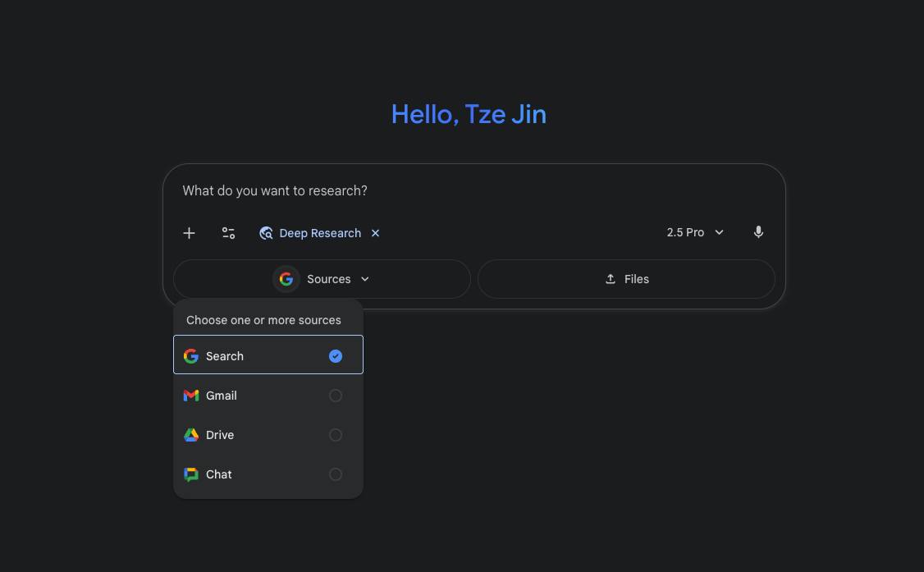Click the Deep Research icon in the chip

click(x=266, y=232)
